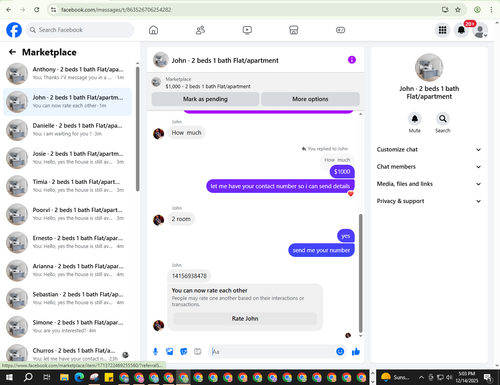The height and width of the screenshot is (385, 500).
Task: Click the Mark as pending button
Action: 205,99
